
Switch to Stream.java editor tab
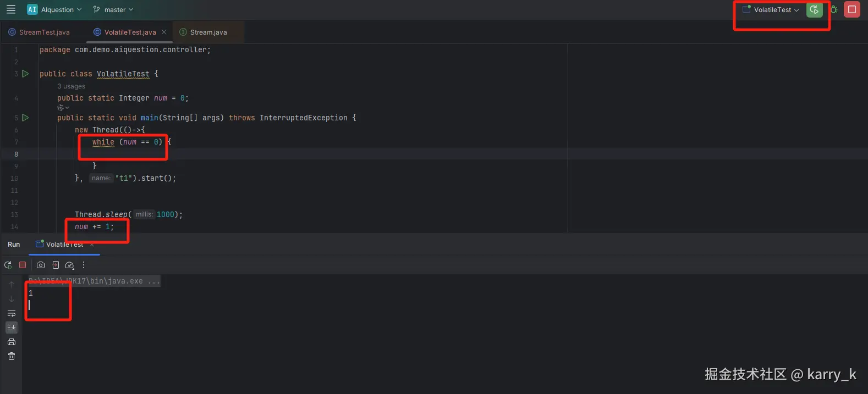point(208,32)
